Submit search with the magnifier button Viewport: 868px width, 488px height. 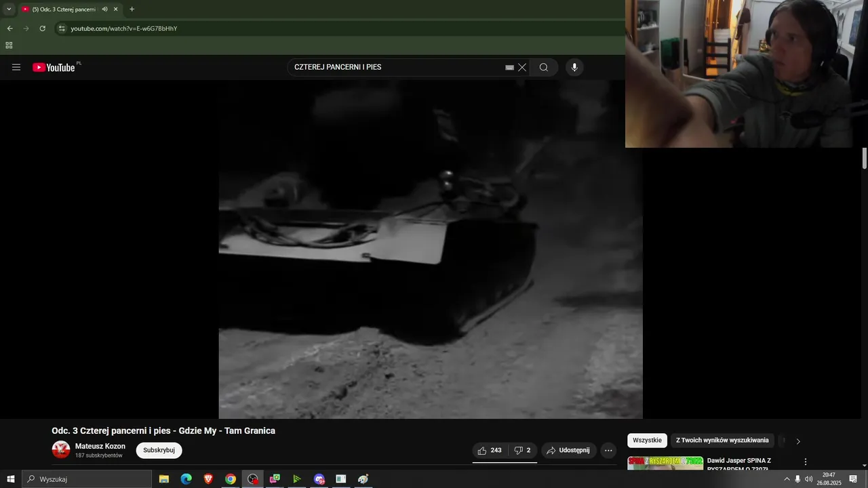544,67
